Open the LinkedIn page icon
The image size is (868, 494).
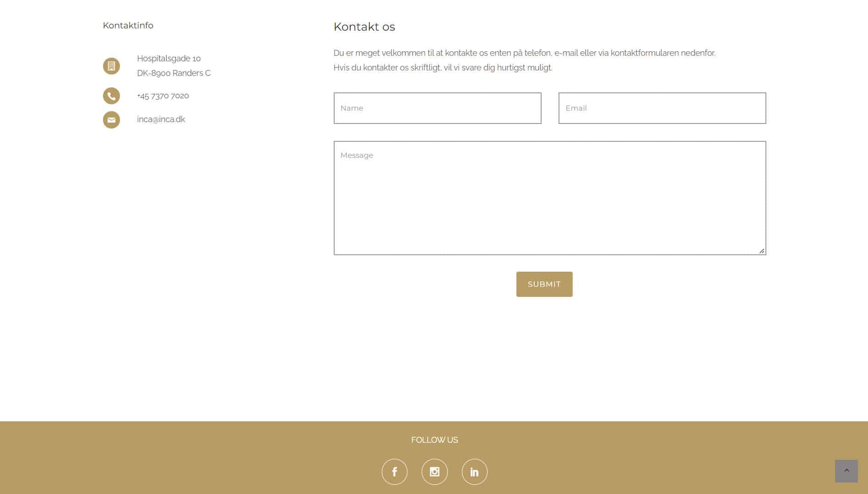(474, 471)
